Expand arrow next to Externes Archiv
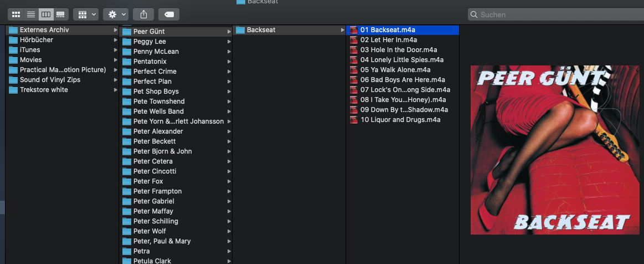The height and width of the screenshot is (264, 644). [115, 30]
